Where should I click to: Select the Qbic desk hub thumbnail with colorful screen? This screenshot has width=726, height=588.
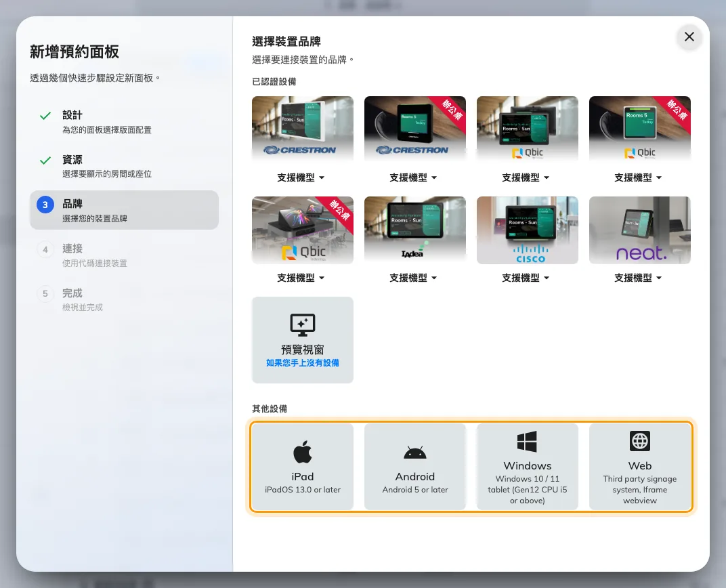(x=302, y=230)
